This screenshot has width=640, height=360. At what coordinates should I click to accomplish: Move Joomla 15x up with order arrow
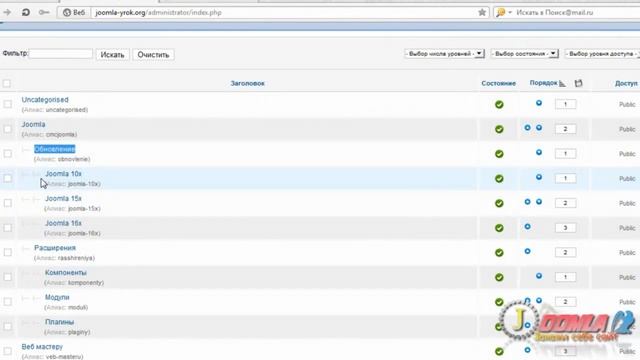point(527,202)
